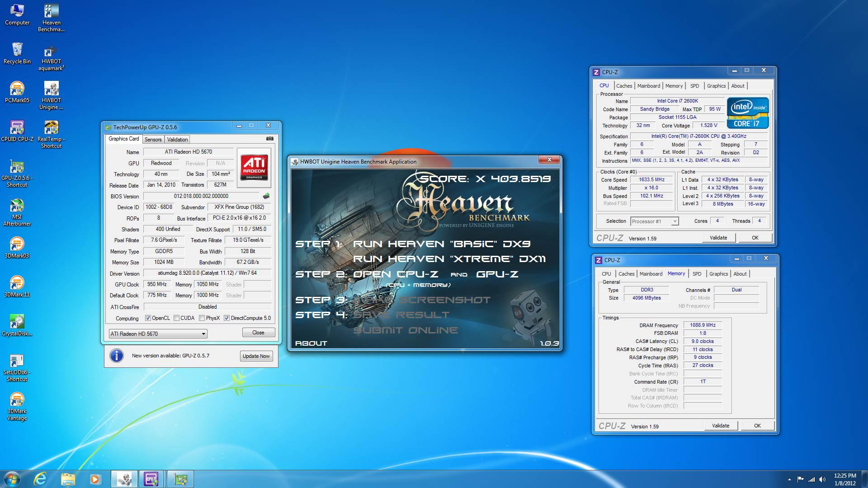This screenshot has width=868, height=488.
Task: Click Run Heaven "Basic" DX9 step
Action: (442, 244)
